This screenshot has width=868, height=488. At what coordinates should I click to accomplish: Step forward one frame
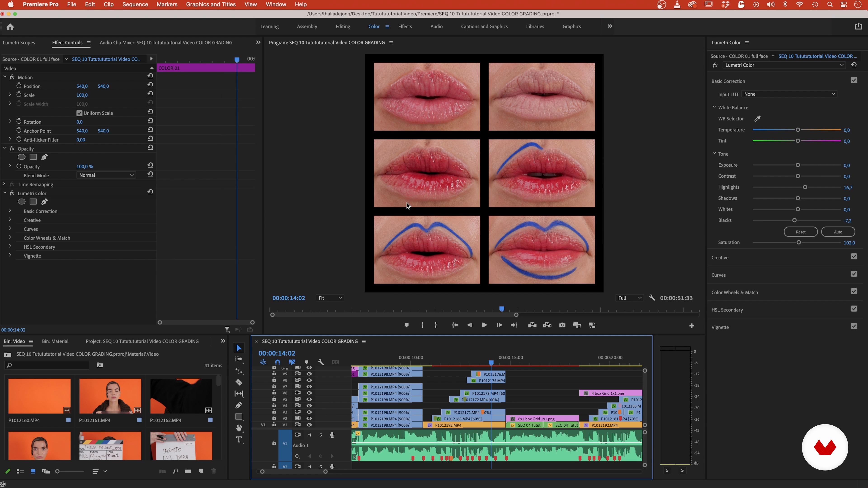point(499,325)
